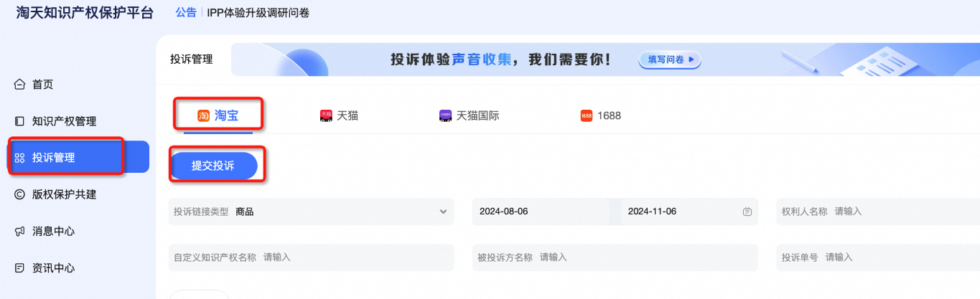Switch to the 淘宝 tab
The width and height of the screenshot is (980, 299).
pos(218,115)
